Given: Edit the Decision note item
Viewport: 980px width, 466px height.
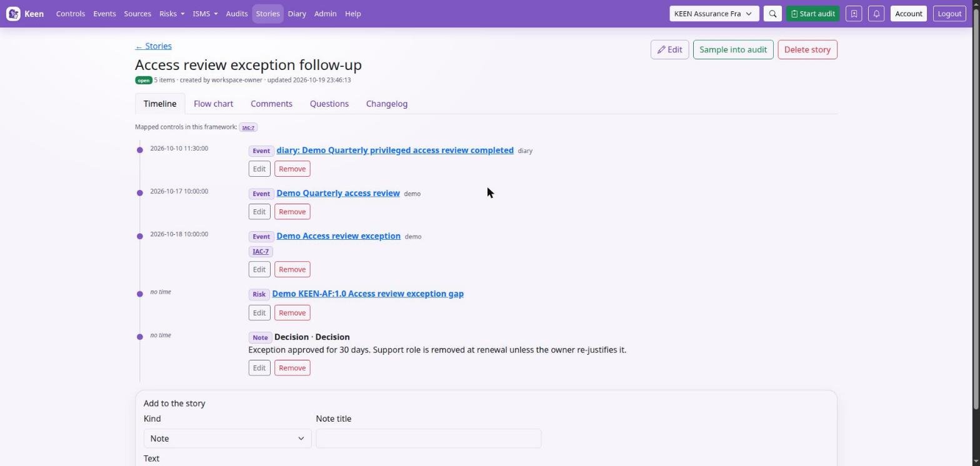Looking at the screenshot, I should coord(259,368).
